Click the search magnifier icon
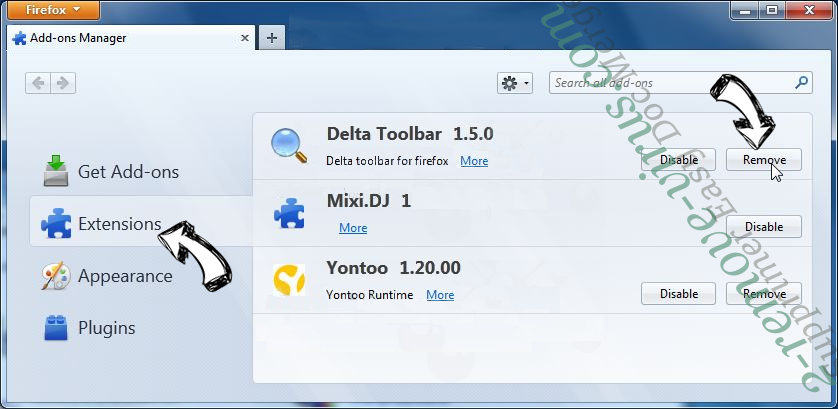838x409 pixels. pos(801,82)
